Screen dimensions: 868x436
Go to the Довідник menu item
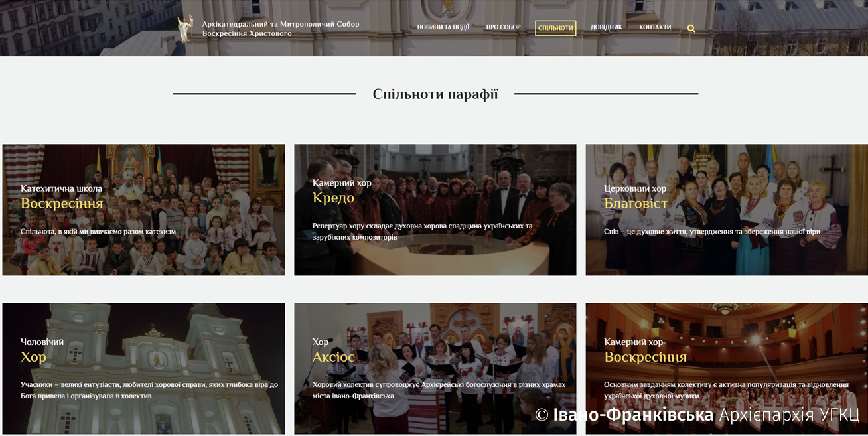pos(606,27)
